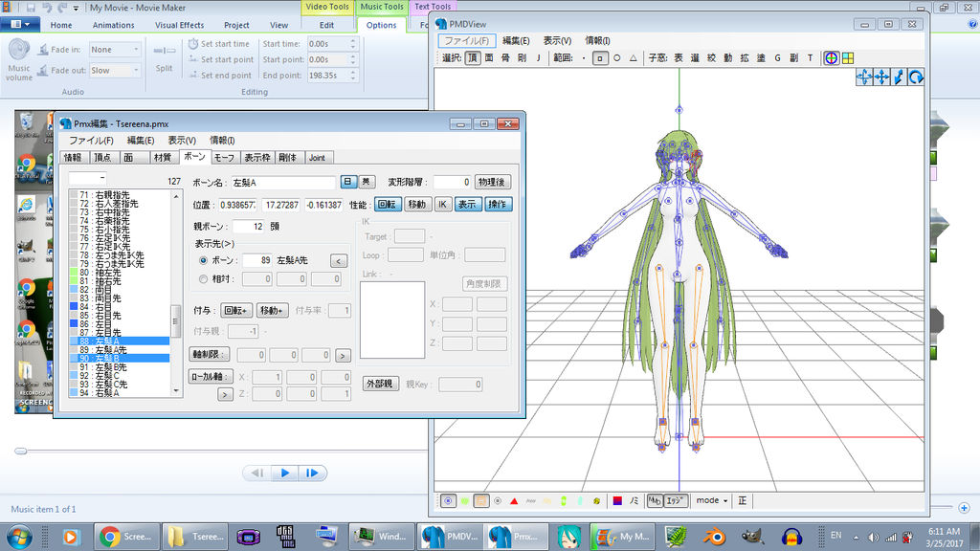
Task: Open the Fade in dropdown
Action: pyautogui.click(x=115, y=50)
